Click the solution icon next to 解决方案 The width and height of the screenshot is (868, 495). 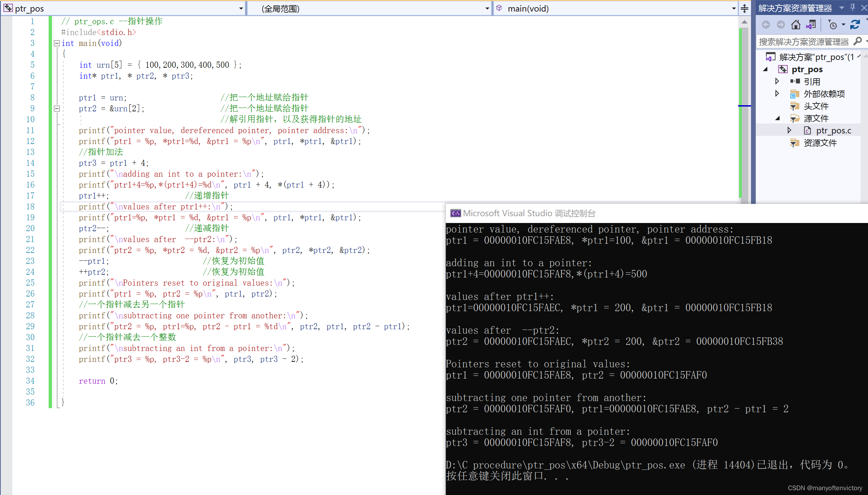click(770, 57)
